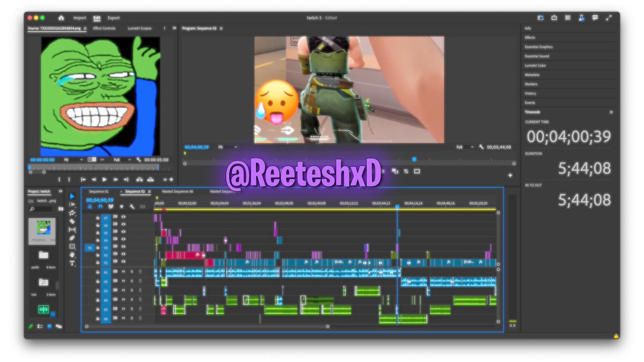Screen dimensions: 644x362
Task: Open Effect Controls tab
Action: (x=104, y=28)
